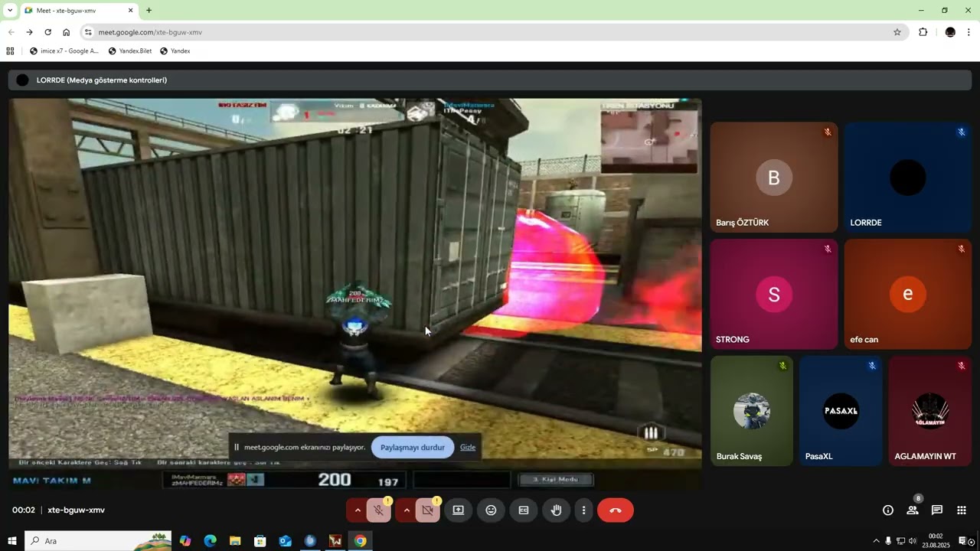Image resolution: width=980 pixels, height=551 pixels.
Task: Click the browser address bar URL
Action: click(x=150, y=32)
